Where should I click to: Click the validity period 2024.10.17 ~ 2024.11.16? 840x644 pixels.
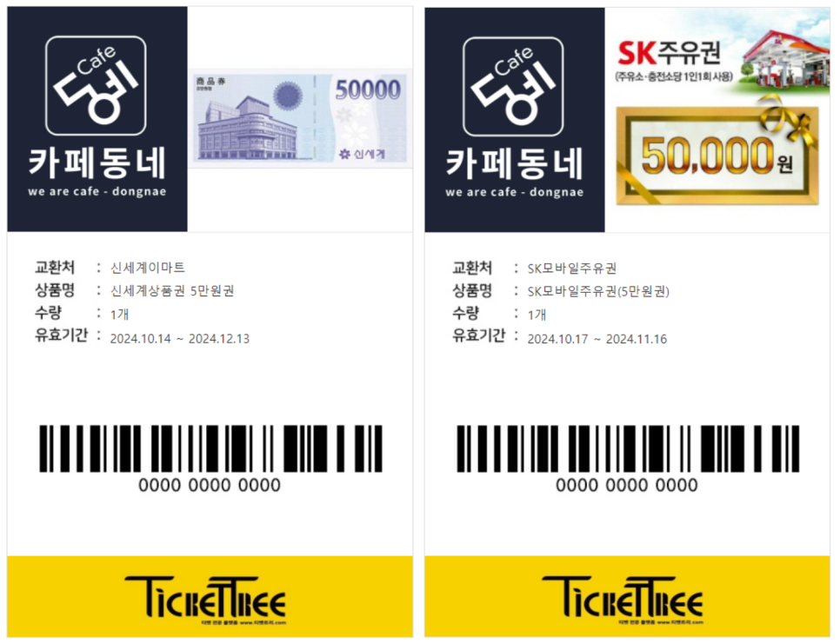(x=597, y=340)
